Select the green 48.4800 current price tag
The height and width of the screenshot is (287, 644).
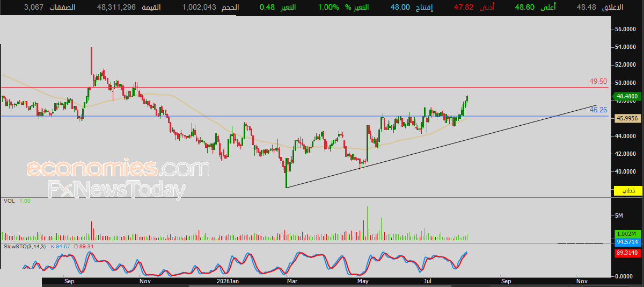click(x=628, y=96)
